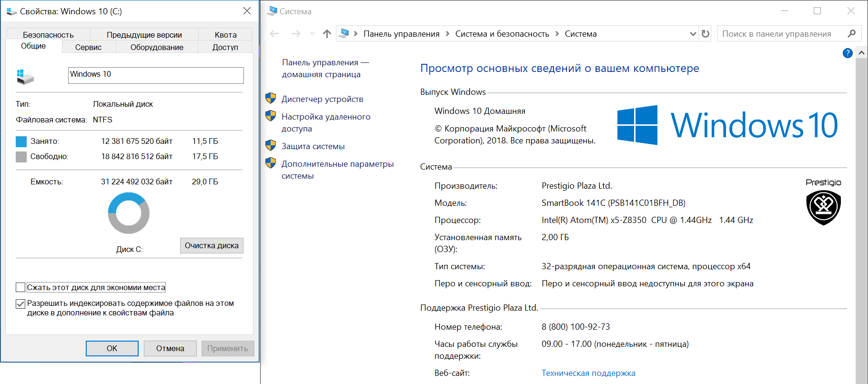Screen dimensions: 868x384
Task: Expand the address bar history dropdown
Action: [x=693, y=34]
